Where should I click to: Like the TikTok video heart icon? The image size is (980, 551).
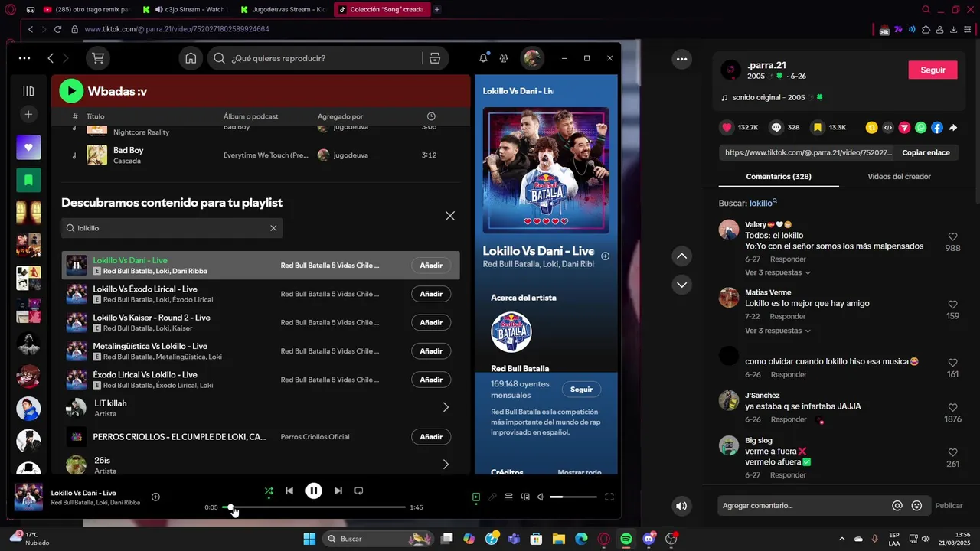(727, 128)
